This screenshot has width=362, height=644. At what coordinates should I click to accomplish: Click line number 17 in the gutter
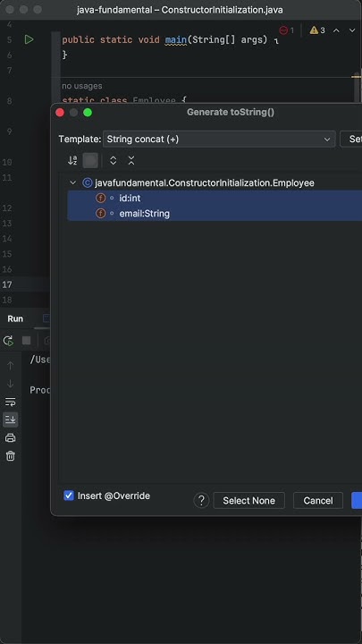[x=7, y=284]
